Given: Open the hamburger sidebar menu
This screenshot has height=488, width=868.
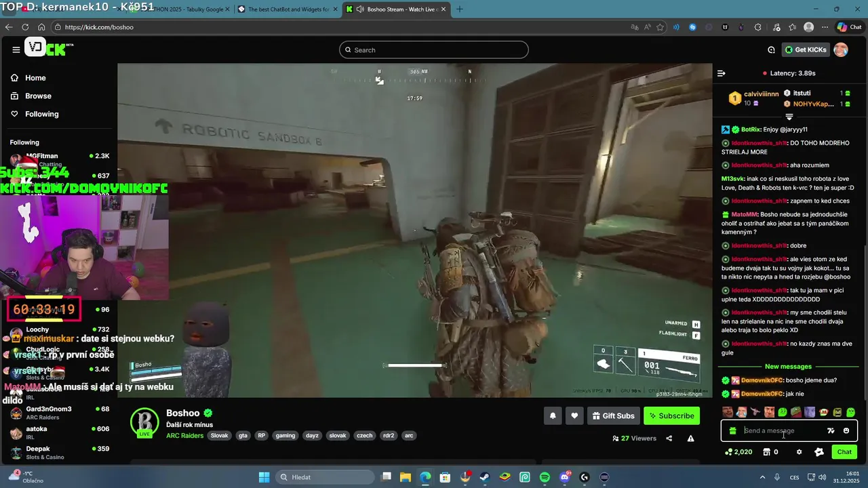Looking at the screenshot, I should [16, 49].
